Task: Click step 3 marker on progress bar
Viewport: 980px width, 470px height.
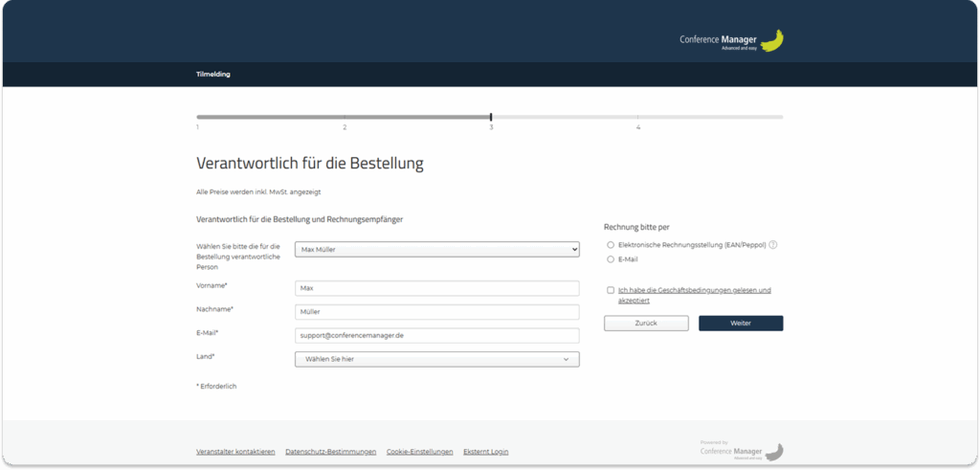Action: click(x=491, y=117)
